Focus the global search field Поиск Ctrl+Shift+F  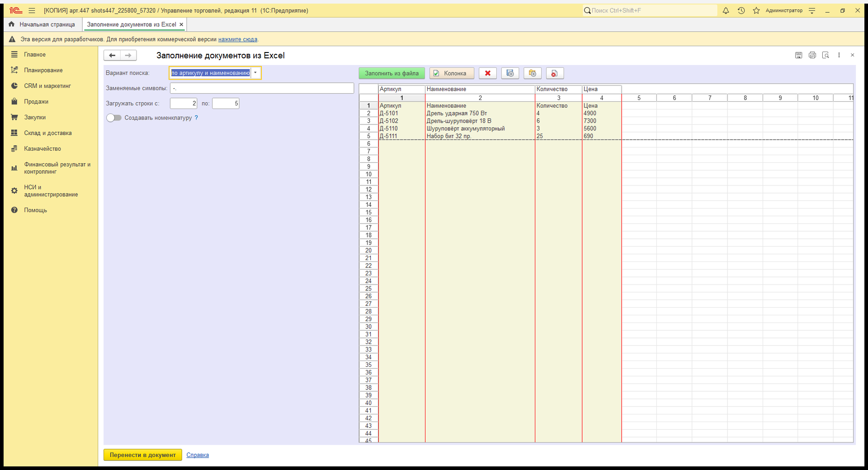pyautogui.click(x=650, y=10)
